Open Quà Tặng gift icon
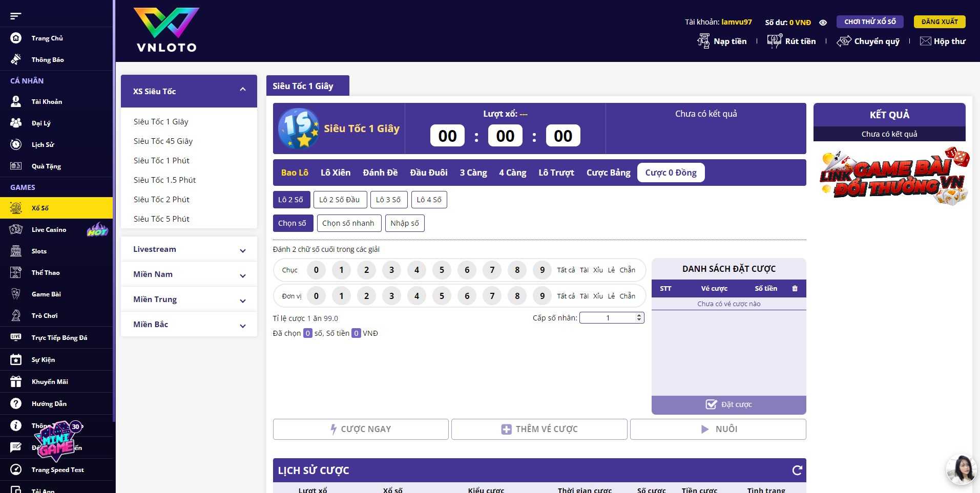 pos(16,166)
